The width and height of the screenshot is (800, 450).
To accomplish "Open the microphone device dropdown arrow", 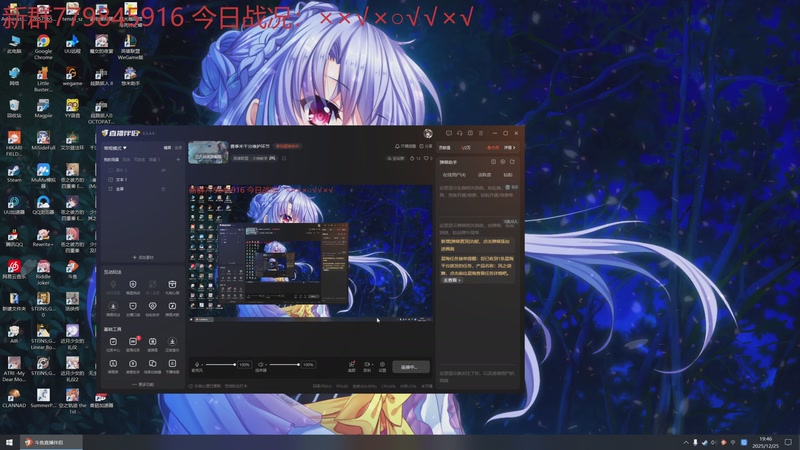I will click(203, 365).
